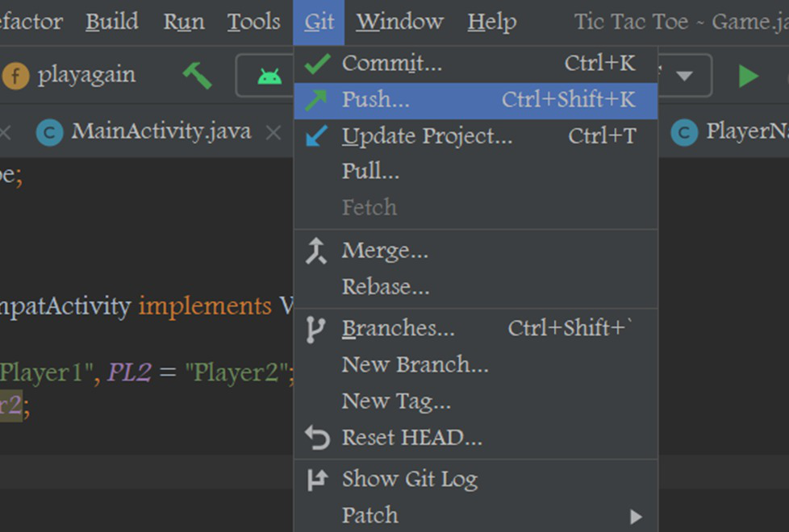The image size is (789, 532).
Task: Choose Pull from the Git menu
Action: (370, 171)
